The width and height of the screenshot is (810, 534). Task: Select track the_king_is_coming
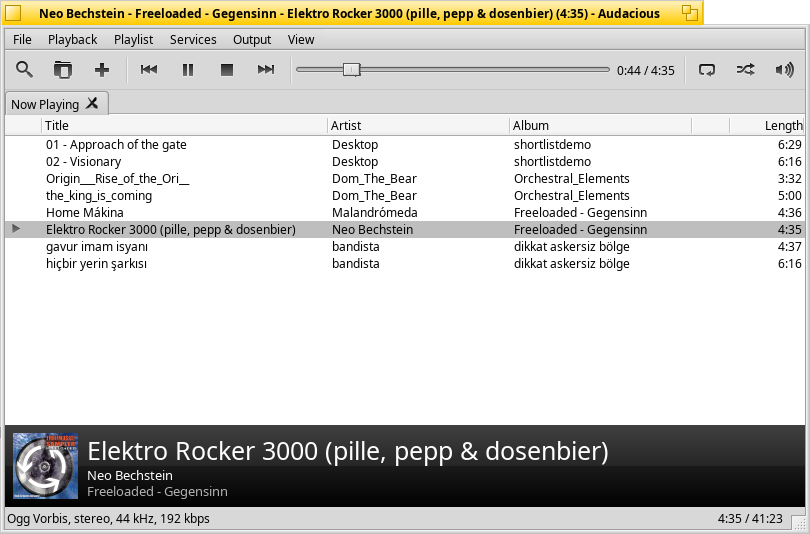[x=405, y=196]
